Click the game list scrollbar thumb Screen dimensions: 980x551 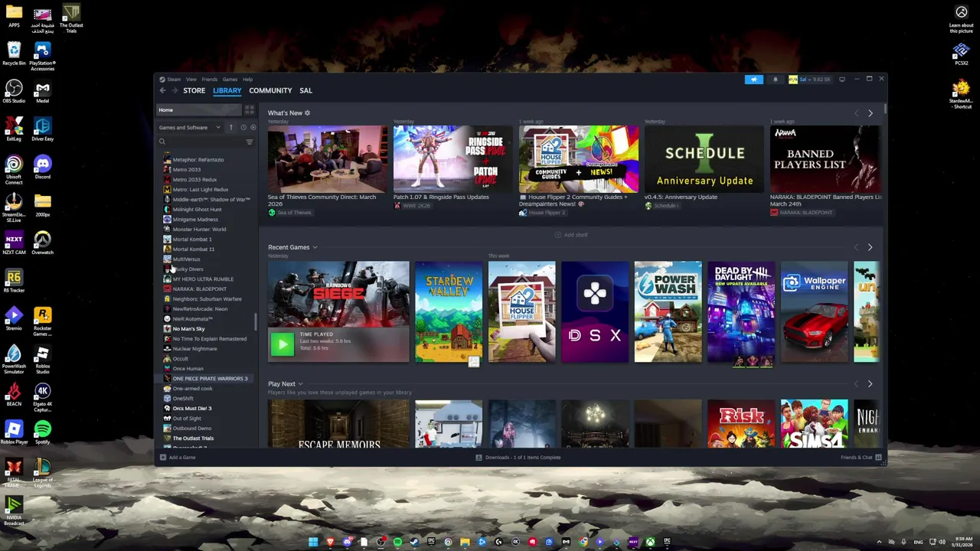(x=256, y=320)
